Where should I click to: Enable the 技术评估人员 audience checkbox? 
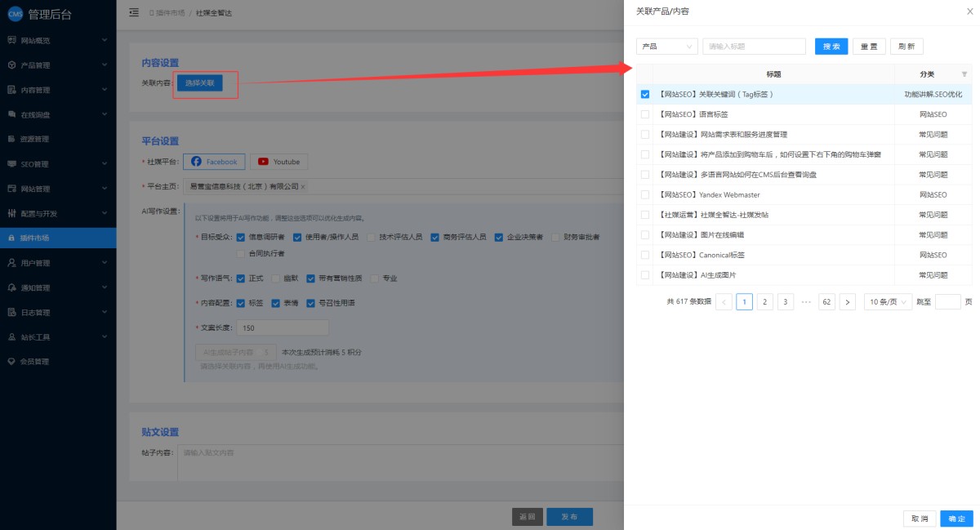click(372, 237)
